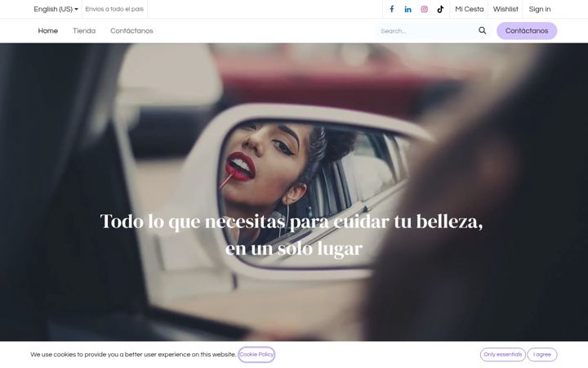The image size is (588, 368).
Task: Click the purple Contáctanos button
Action: 527,31
